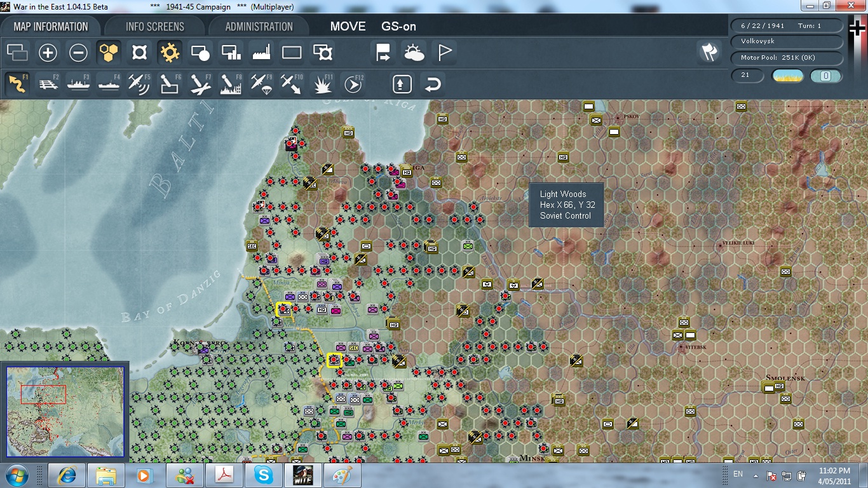Screen dimensions: 868x488
Task: Open the Windows Start menu
Action: pyautogui.click(x=16, y=475)
